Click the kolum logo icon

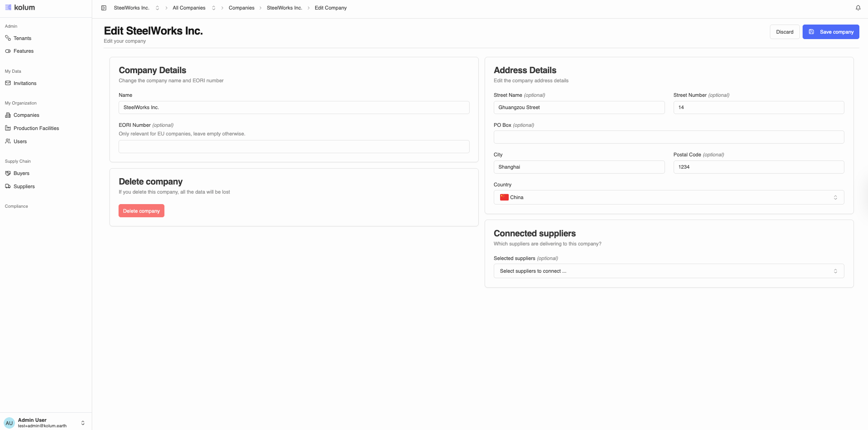coord(8,7)
